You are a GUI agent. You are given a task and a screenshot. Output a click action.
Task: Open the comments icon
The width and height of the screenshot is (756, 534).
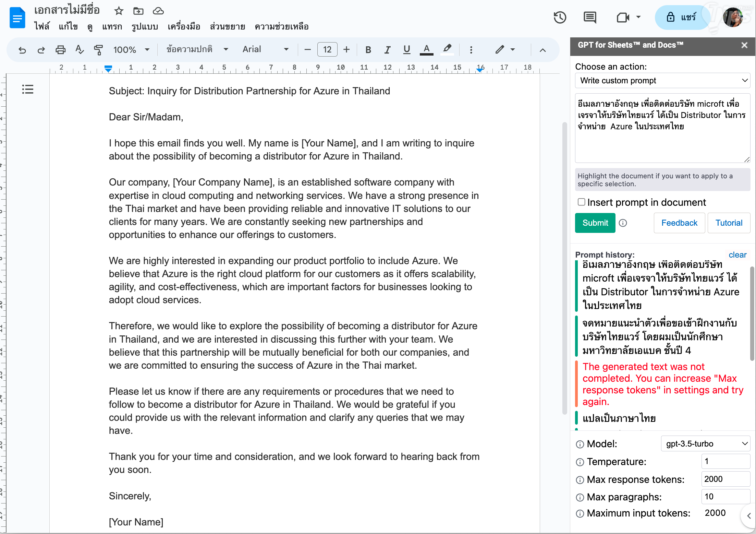[590, 17]
